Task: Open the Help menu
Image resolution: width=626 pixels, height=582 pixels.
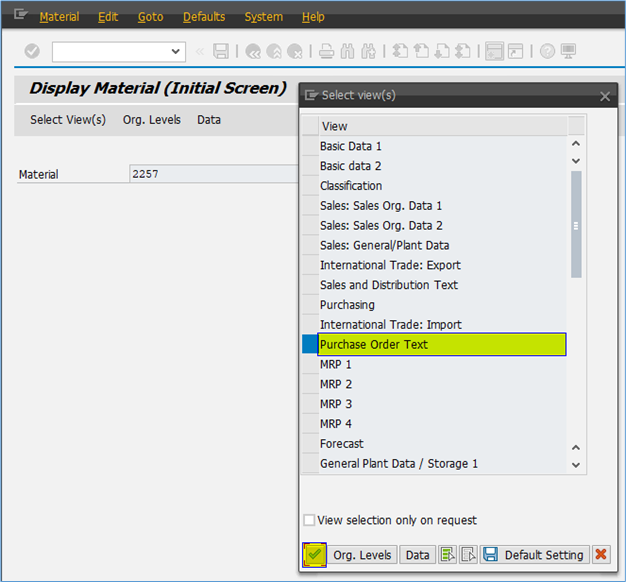Action: click(313, 17)
